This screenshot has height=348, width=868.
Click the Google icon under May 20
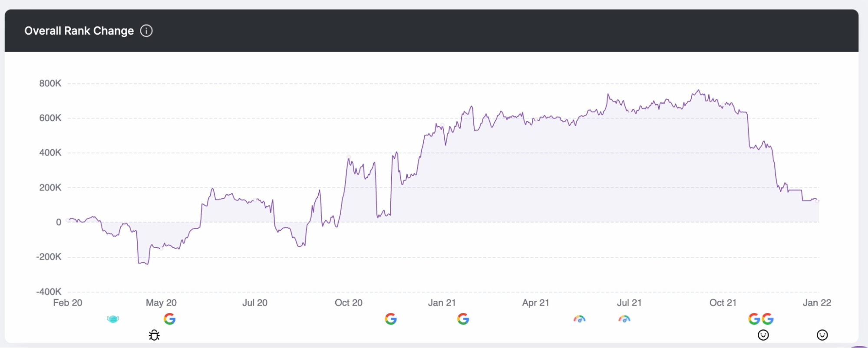click(x=170, y=319)
